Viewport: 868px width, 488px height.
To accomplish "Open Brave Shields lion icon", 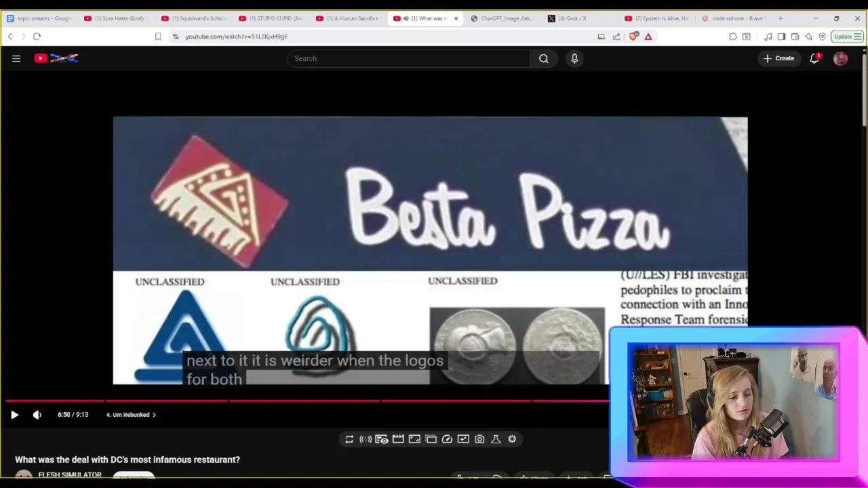I will (633, 37).
